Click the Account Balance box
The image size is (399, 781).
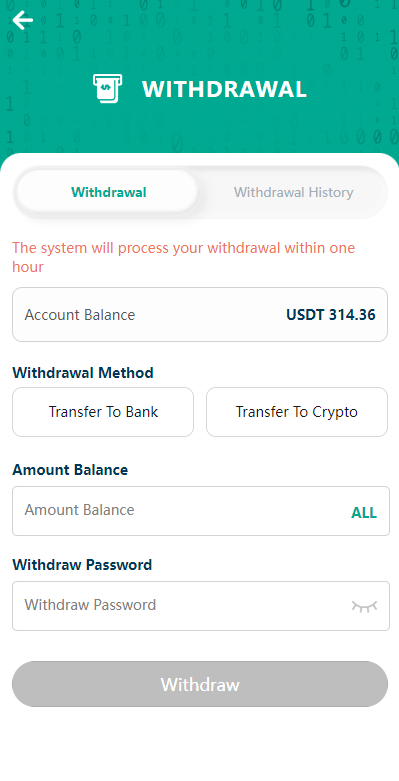click(x=200, y=314)
